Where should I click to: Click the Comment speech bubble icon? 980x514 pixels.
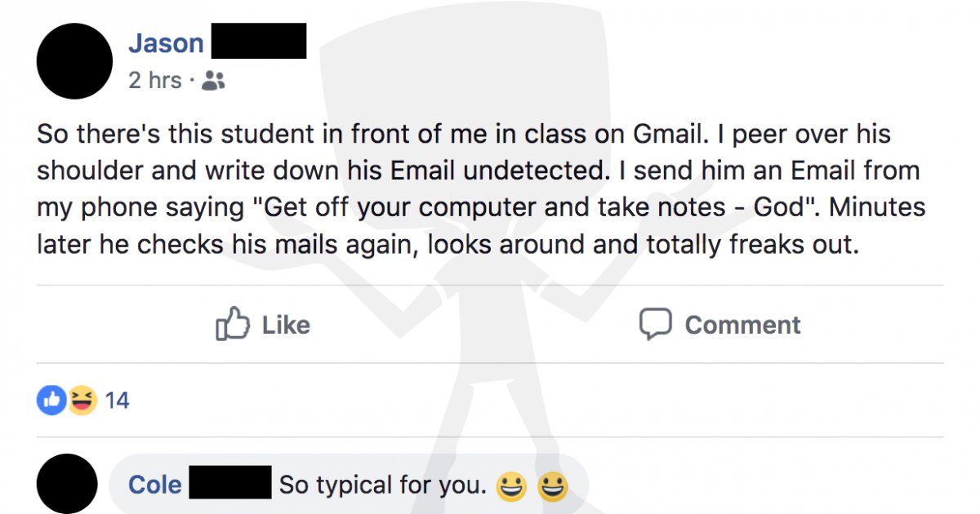pyautogui.click(x=655, y=324)
